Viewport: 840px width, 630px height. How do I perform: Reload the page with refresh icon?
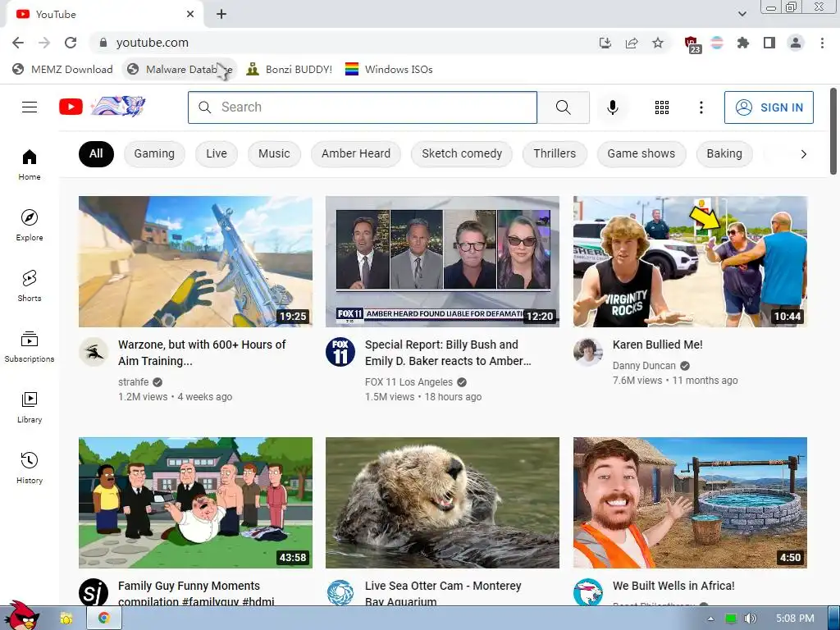click(x=71, y=43)
